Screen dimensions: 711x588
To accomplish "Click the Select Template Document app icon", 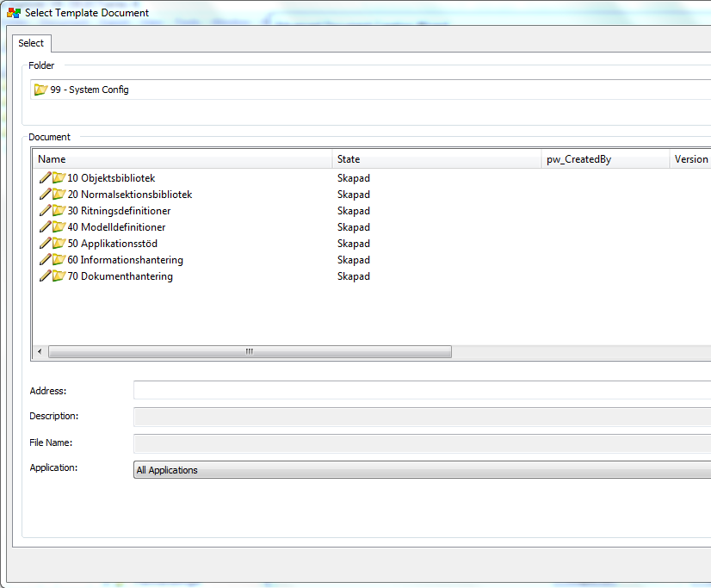I will [x=14, y=13].
